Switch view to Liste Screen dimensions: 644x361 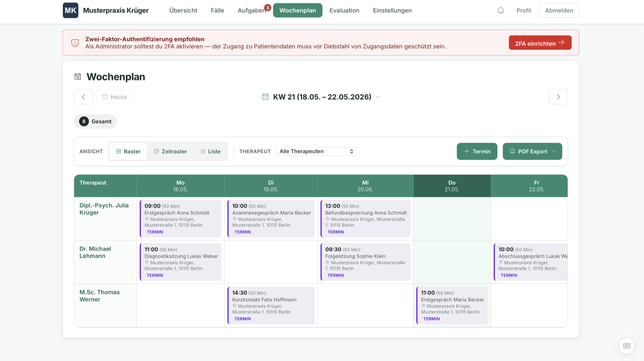[x=210, y=152]
